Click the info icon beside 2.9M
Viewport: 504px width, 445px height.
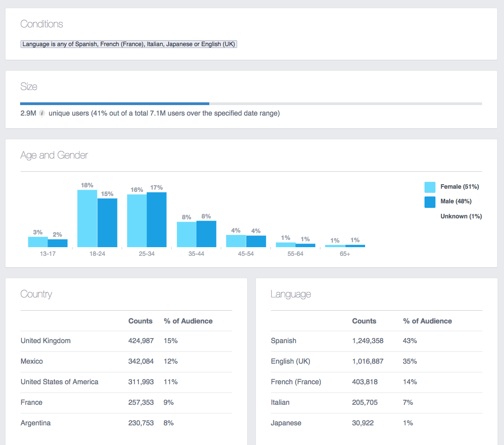coord(42,113)
